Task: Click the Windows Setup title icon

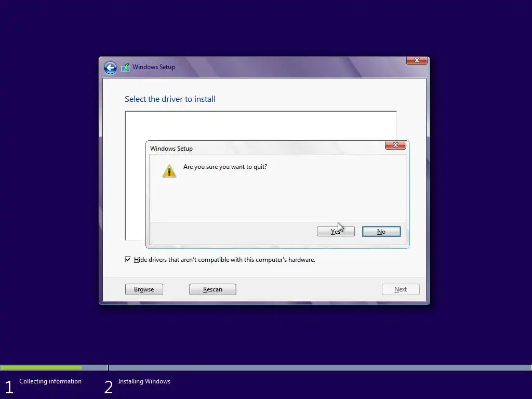Action: pyautogui.click(x=126, y=67)
